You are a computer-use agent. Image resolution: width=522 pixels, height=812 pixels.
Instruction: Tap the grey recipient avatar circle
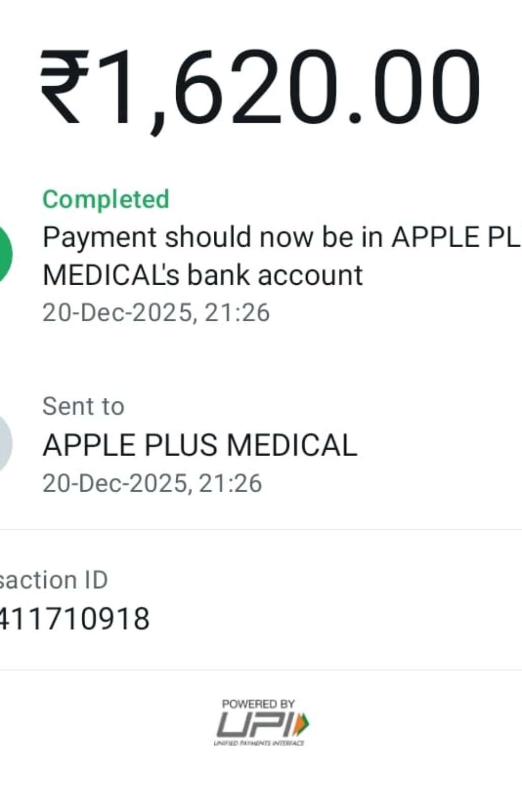tap(5, 444)
